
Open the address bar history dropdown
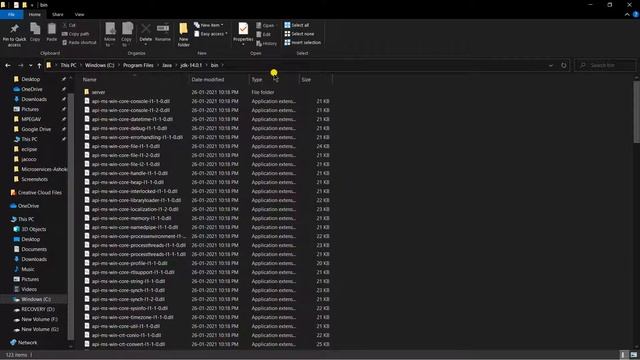click(551, 65)
